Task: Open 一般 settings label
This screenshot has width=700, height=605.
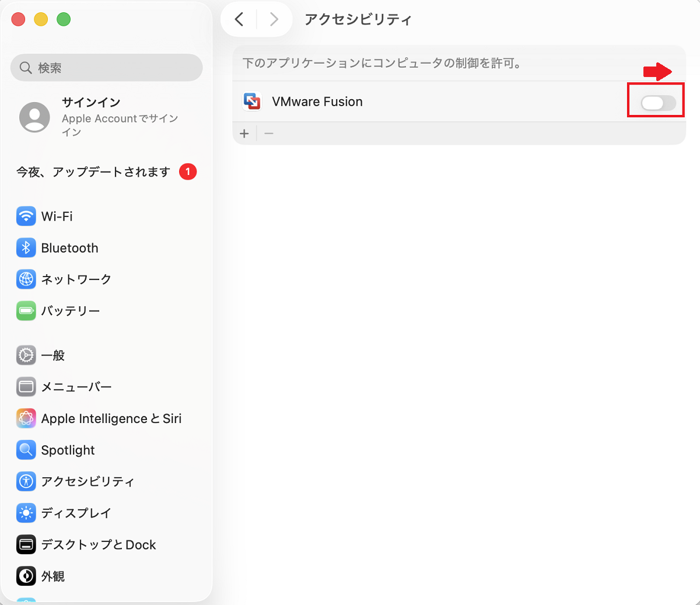Action: coord(53,355)
